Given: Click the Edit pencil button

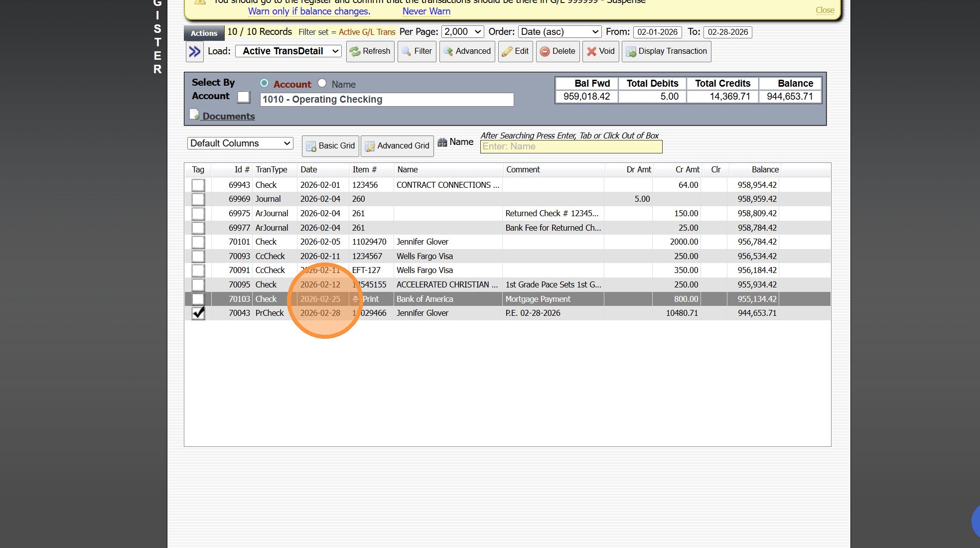Looking at the screenshot, I should pyautogui.click(x=515, y=51).
